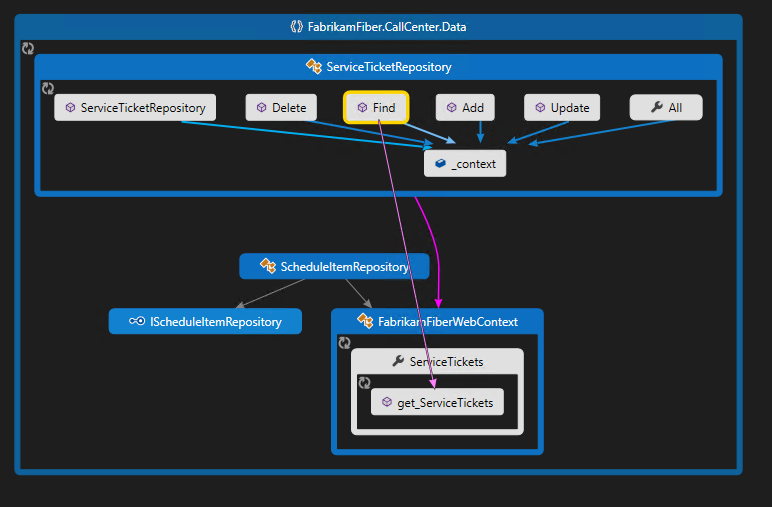
Task: Select the Add method node
Action: tap(465, 108)
